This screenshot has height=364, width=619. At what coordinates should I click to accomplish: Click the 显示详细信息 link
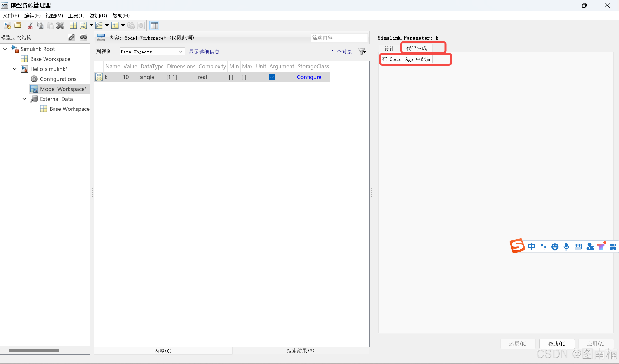[x=204, y=52]
